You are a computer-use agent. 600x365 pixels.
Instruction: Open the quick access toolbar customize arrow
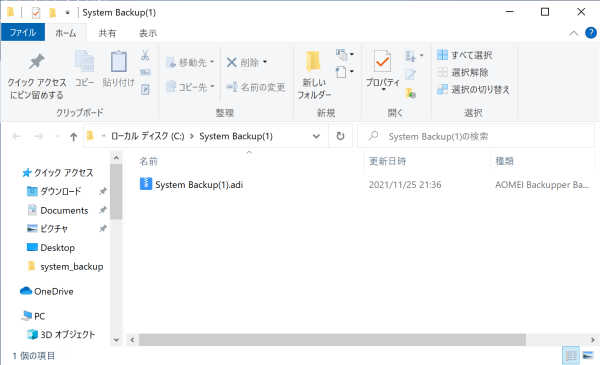pyautogui.click(x=67, y=13)
